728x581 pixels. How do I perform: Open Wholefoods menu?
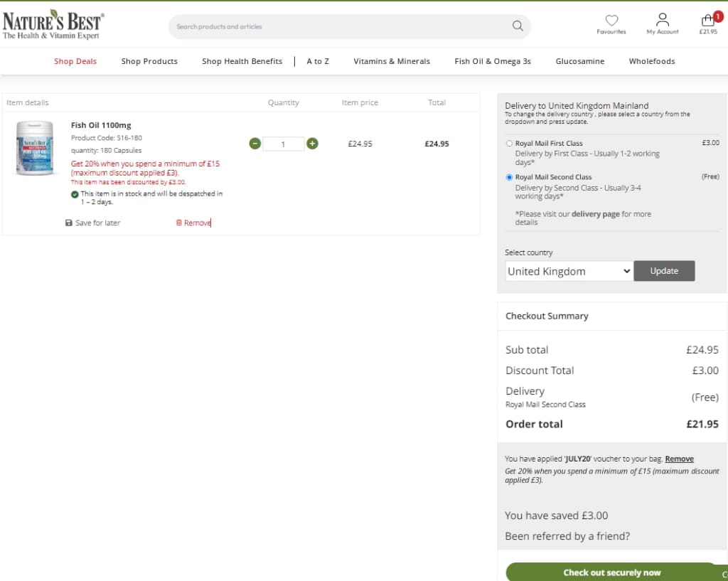click(652, 61)
